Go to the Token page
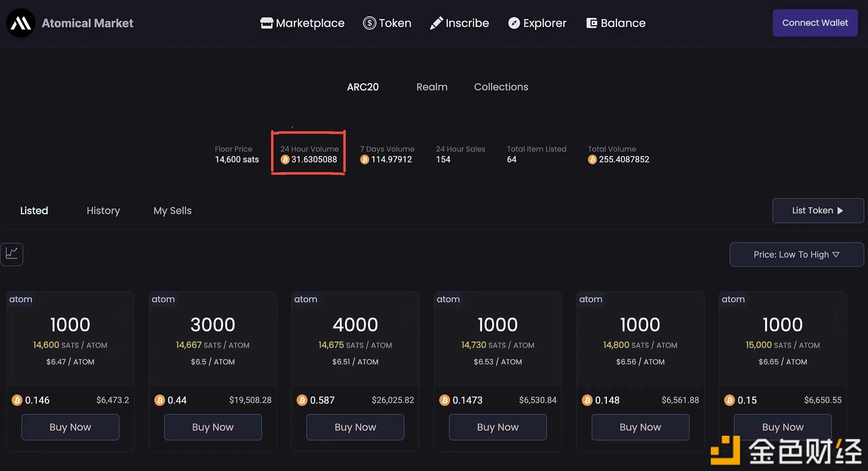 pyautogui.click(x=387, y=23)
